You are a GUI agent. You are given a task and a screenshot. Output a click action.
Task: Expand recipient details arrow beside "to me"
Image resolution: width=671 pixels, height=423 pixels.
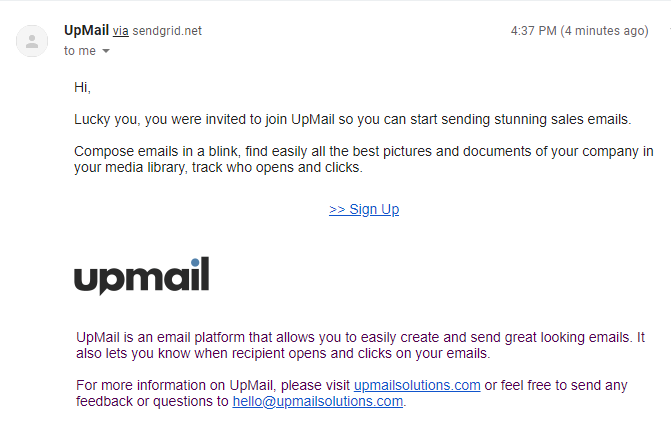tap(106, 51)
